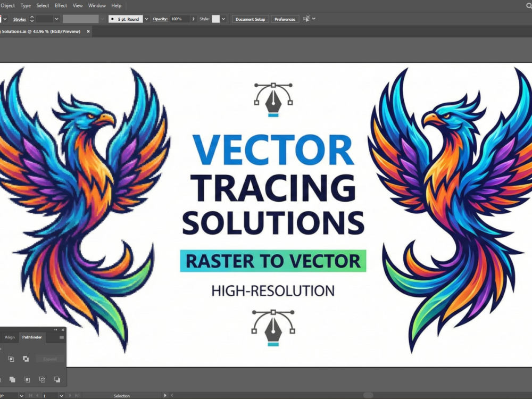Open Preferences from the control bar
The width and height of the screenshot is (532, 399).
coord(285,19)
